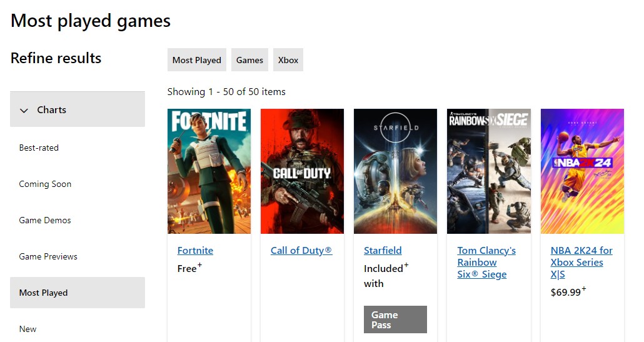The image size is (644, 342).
Task: Remove the Games filter chip
Action: (249, 60)
